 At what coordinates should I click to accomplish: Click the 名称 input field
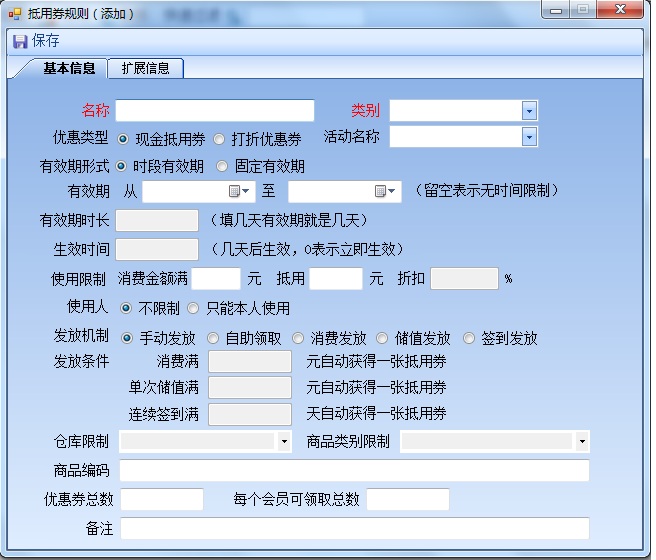215,110
